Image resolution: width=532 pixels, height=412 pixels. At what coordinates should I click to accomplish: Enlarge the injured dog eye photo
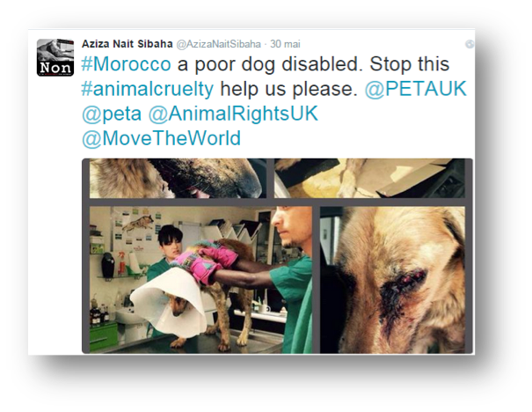[392, 280]
